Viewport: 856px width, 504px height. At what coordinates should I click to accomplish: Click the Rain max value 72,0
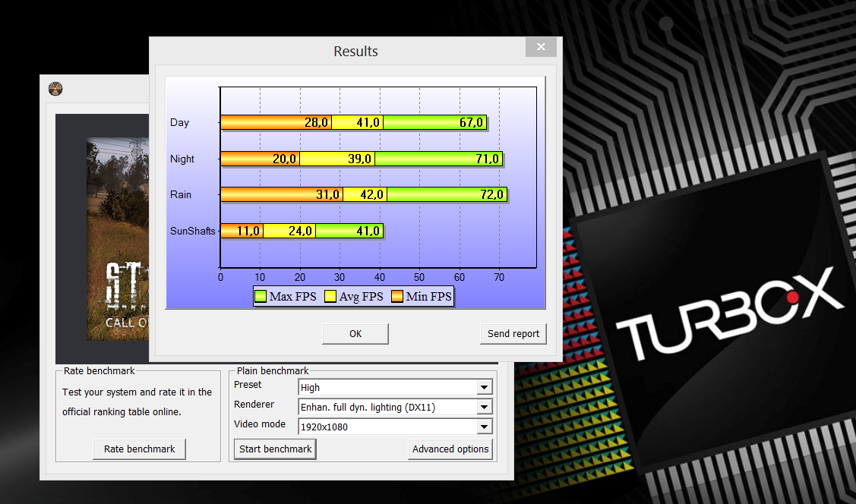point(492,195)
